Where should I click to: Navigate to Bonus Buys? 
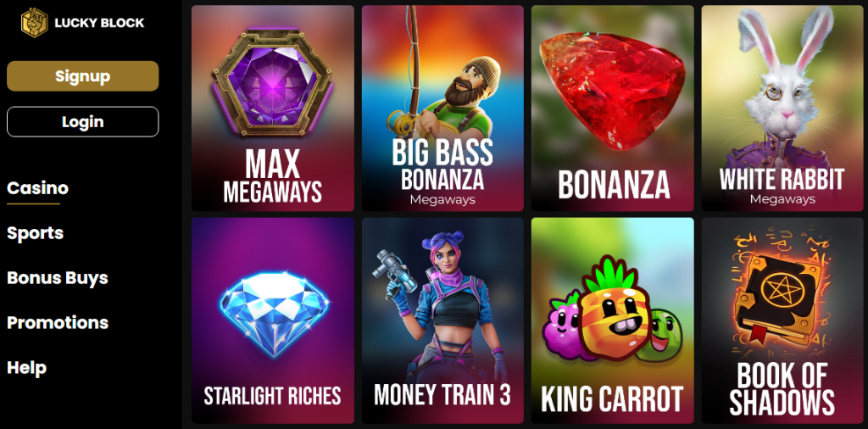coord(58,278)
